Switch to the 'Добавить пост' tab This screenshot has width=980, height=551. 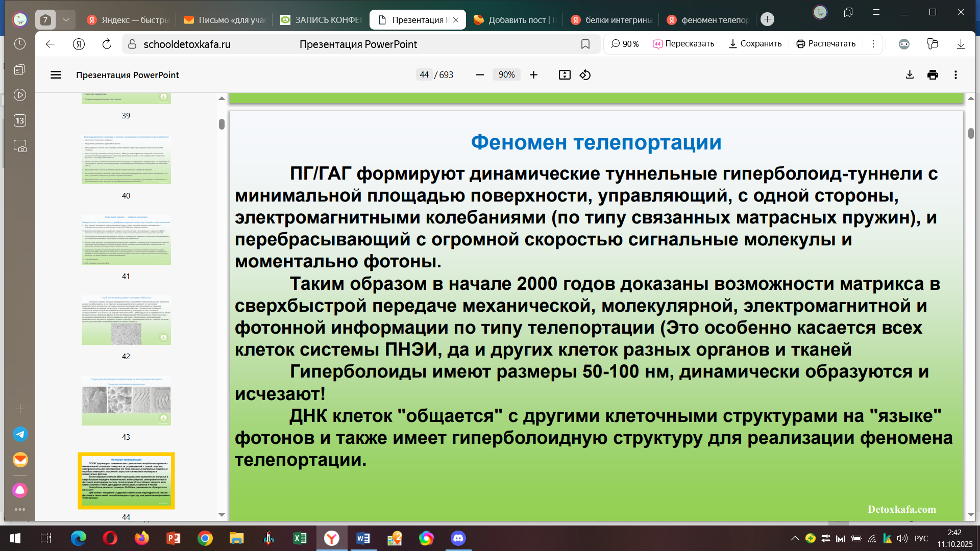point(516,20)
